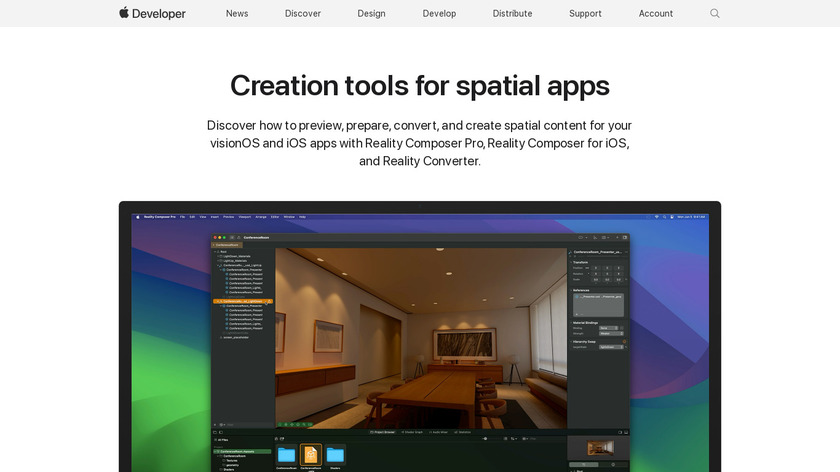This screenshot has height=472, width=840.
Task: Select the highlighted file in Project Browser
Action: click(x=311, y=456)
